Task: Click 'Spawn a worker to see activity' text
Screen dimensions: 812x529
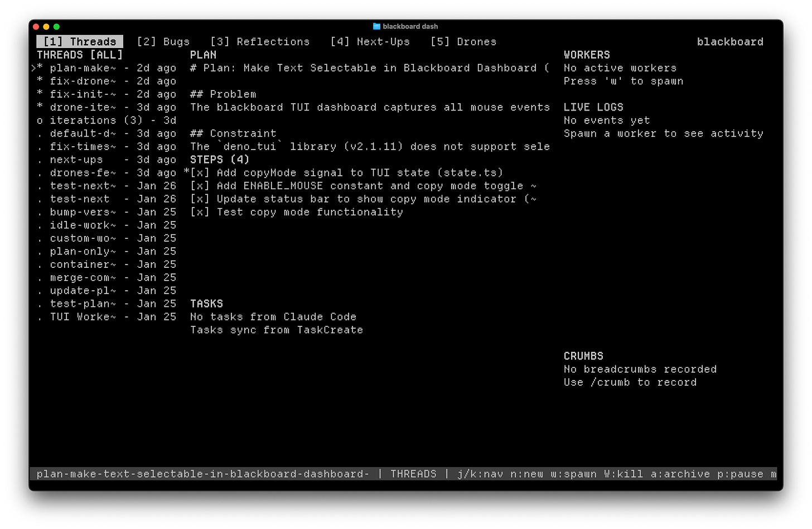Action: [x=664, y=133]
